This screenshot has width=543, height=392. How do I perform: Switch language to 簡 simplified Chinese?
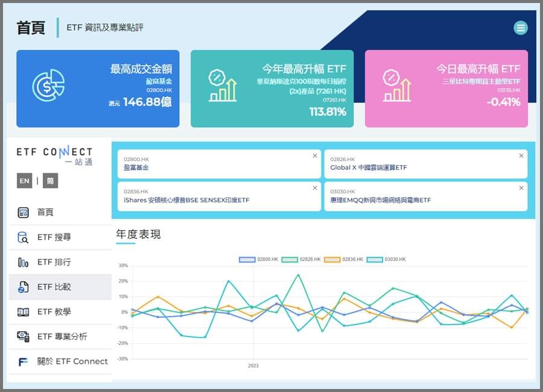click(50, 181)
